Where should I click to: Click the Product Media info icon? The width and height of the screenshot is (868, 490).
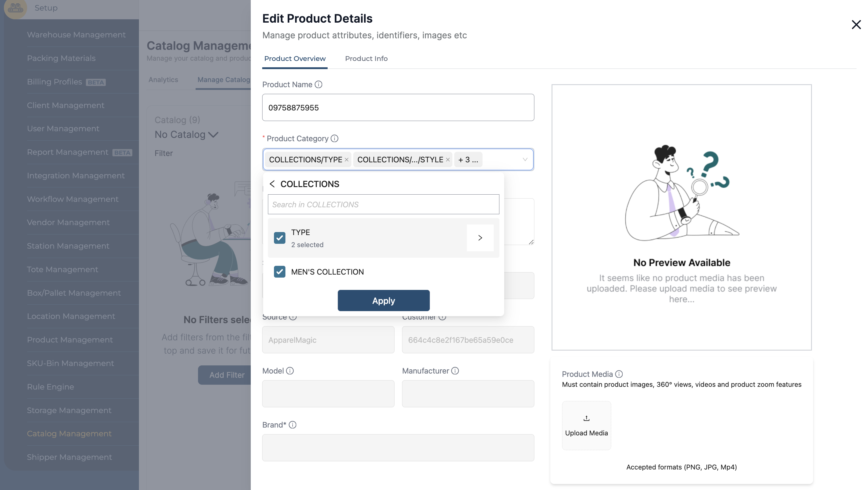pos(619,374)
